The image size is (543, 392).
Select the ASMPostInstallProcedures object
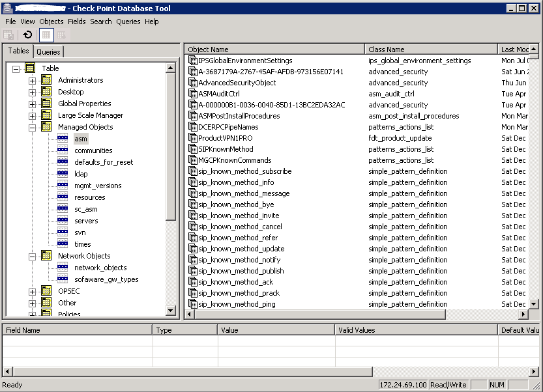click(x=239, y=116)
